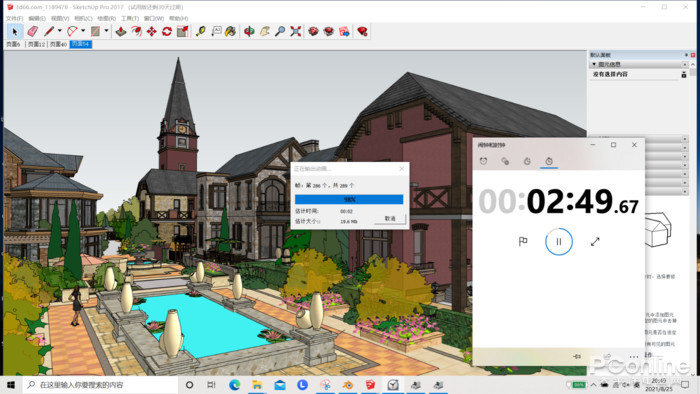
Task: Choose the Line pencil tool
Action: (49, 31)
